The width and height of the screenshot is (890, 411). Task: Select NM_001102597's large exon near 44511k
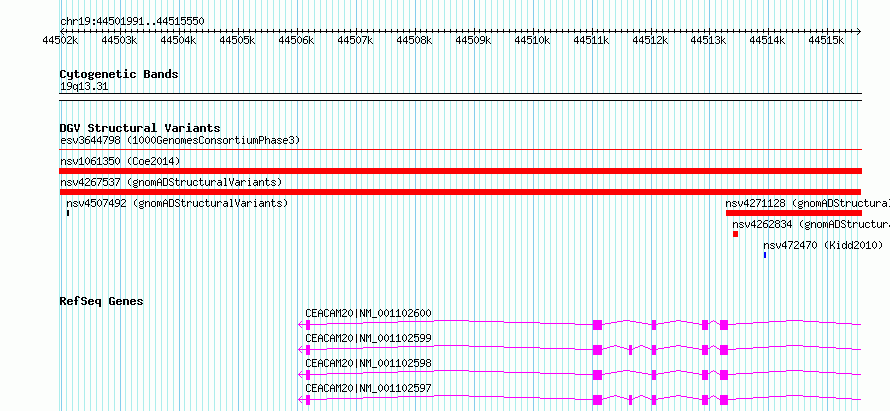[x=597, y=400]
